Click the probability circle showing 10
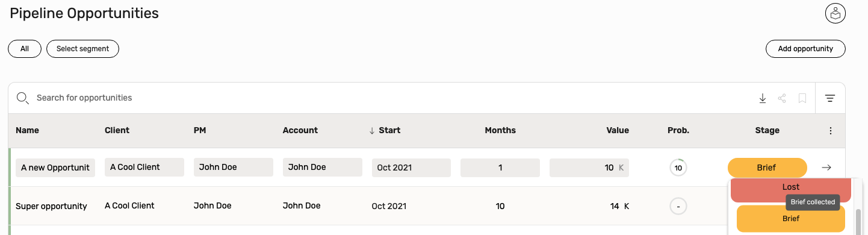Viewport: 868px width, 235px height. [x=678, y=168]
